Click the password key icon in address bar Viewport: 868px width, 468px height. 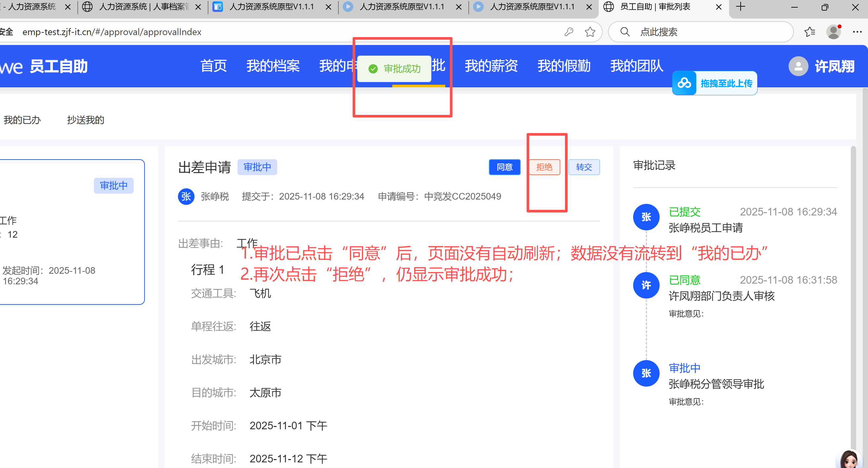[x=569, y=32]
